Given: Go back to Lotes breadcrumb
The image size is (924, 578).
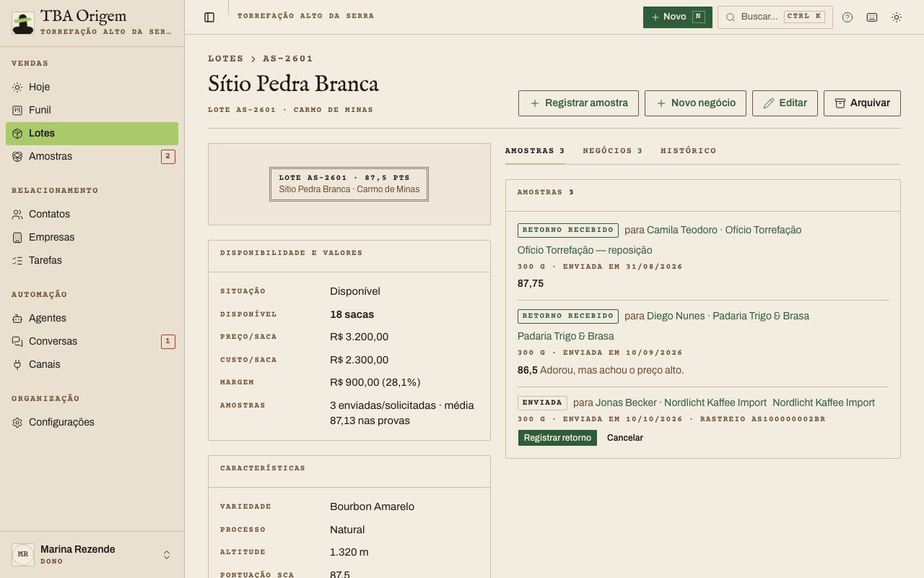Looking at the screenshot, I should 226,59.
